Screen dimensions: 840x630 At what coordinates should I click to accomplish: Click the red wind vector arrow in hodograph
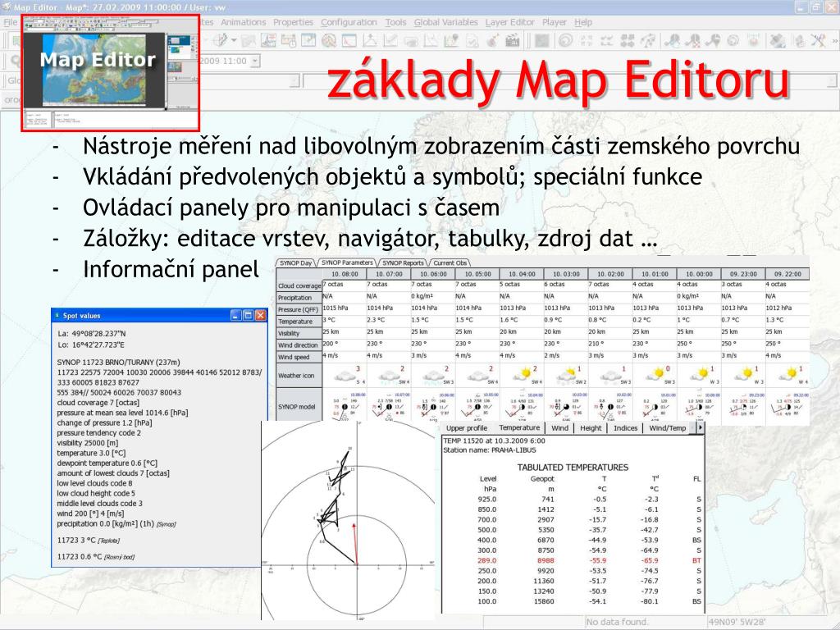[355, 543]
